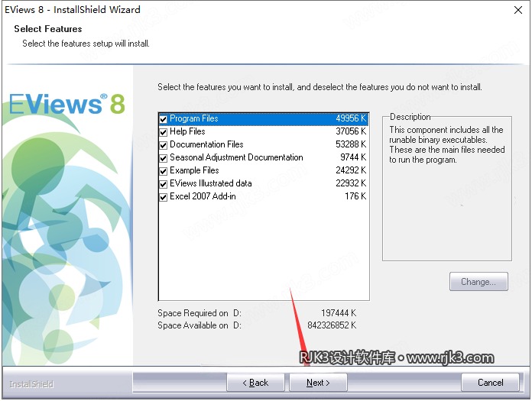532x401 pixels.
Task: Click the InstallShield brand label
Action: pyautogui.click(x=31, y=384)
